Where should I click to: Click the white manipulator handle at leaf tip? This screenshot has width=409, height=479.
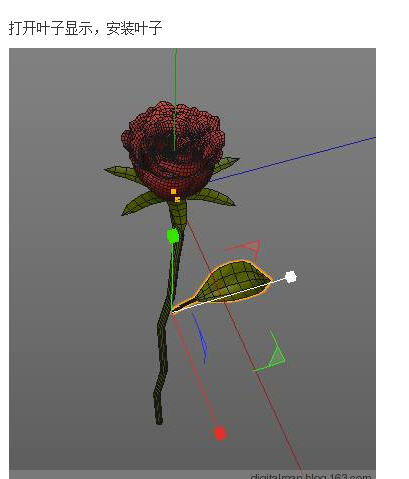pos(291,277)
